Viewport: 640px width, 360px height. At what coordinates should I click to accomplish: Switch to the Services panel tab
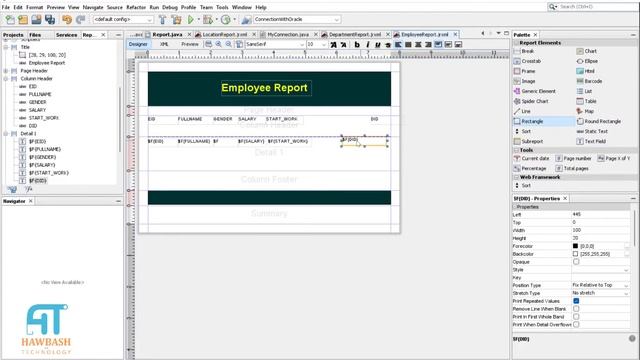[x=67, y=35]
